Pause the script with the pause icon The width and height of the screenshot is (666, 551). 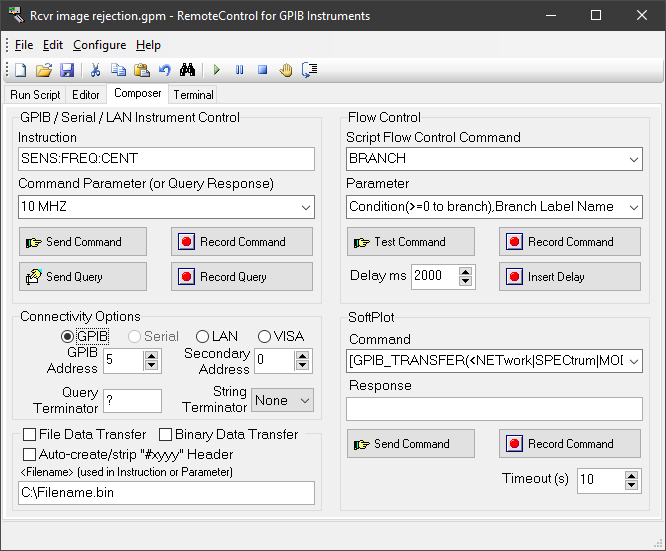click(x=239, y=70)
